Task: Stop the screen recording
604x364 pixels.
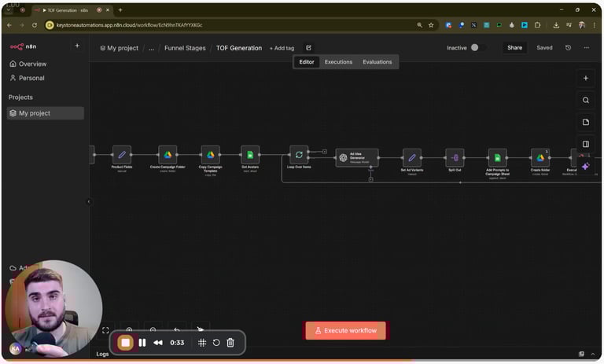Action: click(x=125, y=343)
